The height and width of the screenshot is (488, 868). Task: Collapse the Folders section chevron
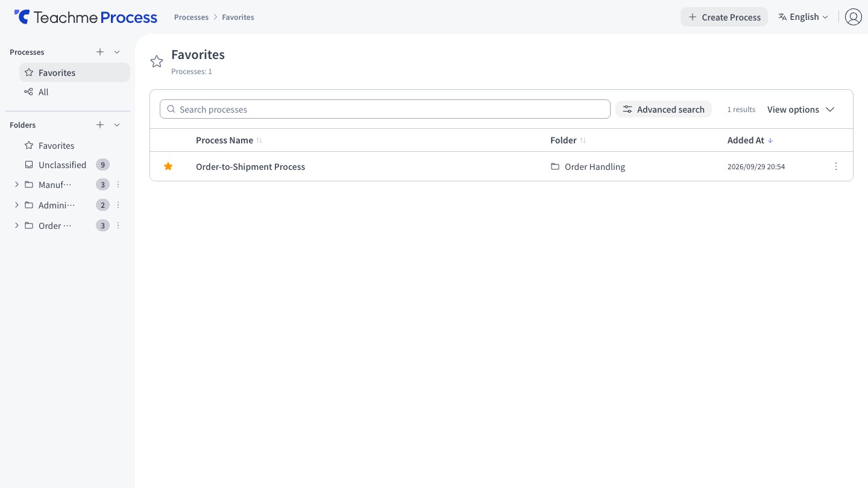tap(117, 125)
